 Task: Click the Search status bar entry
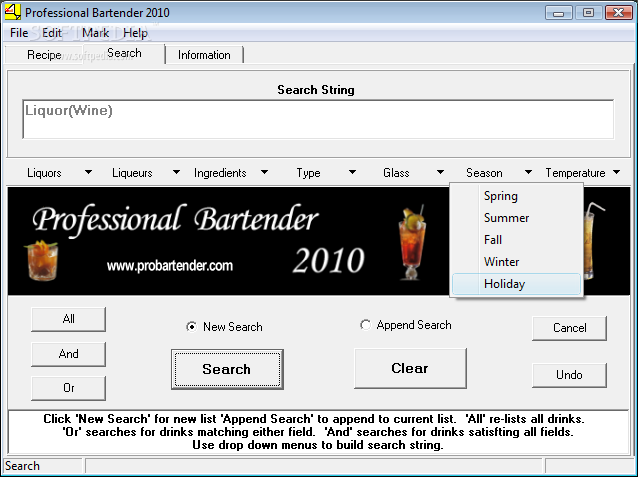42,466
